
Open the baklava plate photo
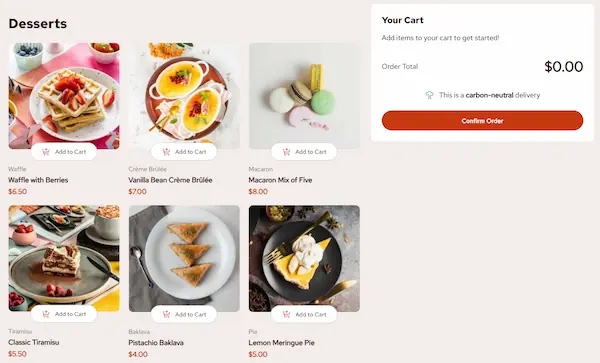pyautogui.click(x=184, y=258)
